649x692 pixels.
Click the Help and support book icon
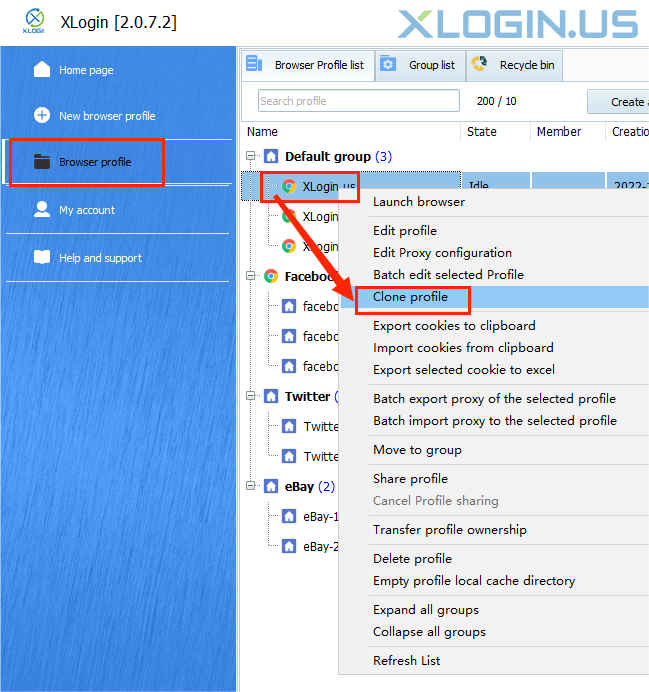click(42, 258)
